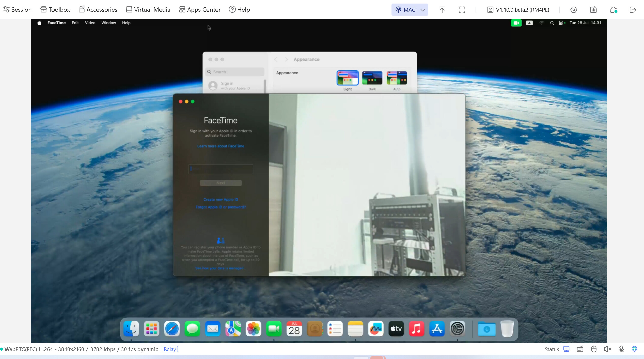Screen dimensions: 644x359
Task: Open the Session menu
Action: pyautogui.click(x=18, y=10)
